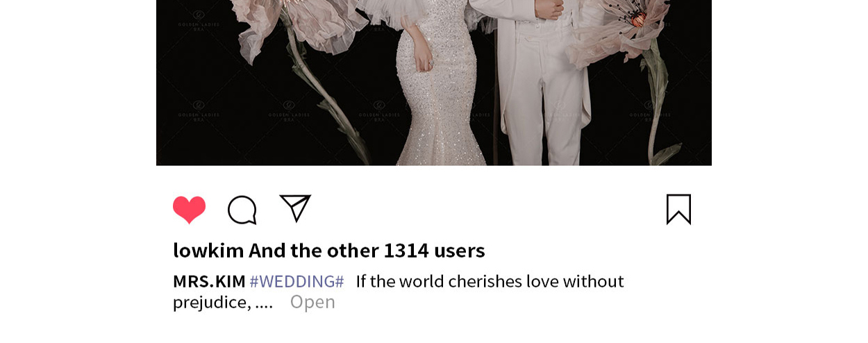Save the post with the bookmark icon

click(x=678, y=209)
